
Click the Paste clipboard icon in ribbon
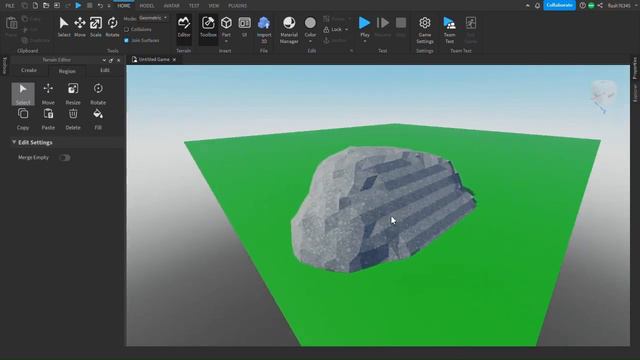pyautogui.click(x=11, y=24)
